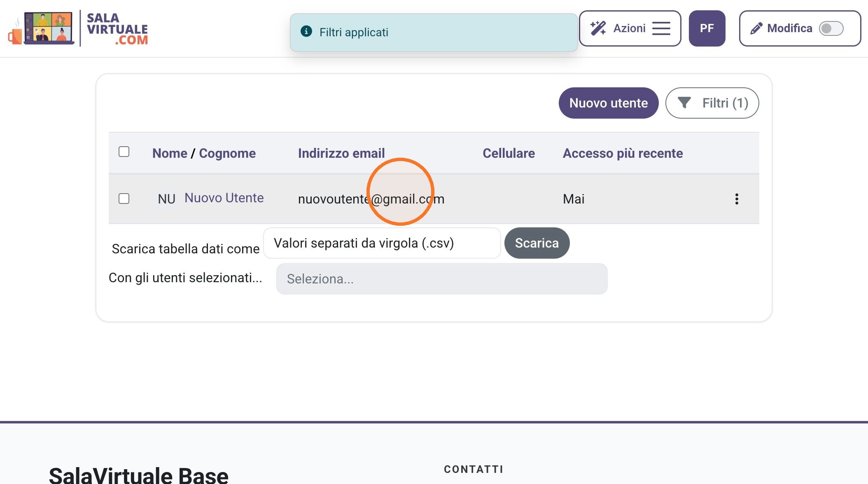Click the SalaVirtuale.com logo
The width and height of the screenshot is (868, 484).
[78, 28]
